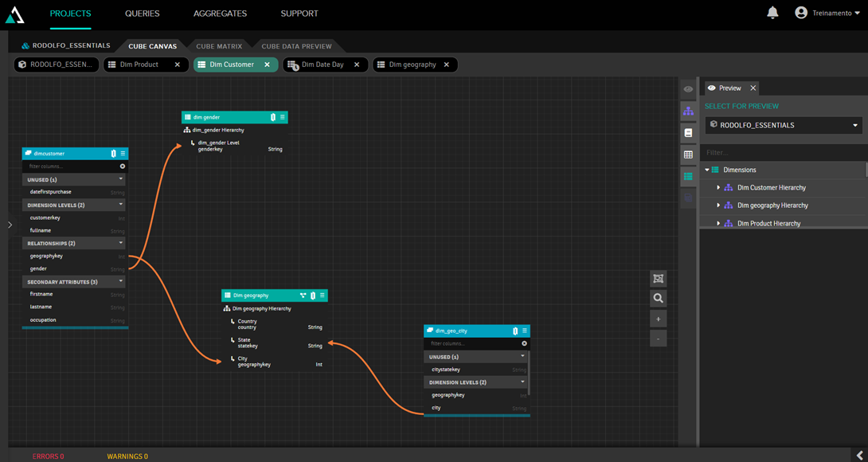The height and width of the screenshot is (462, 868).
Task: Click the fit-to-screen icon above the magnifier
Action: [x=658, y=278]
